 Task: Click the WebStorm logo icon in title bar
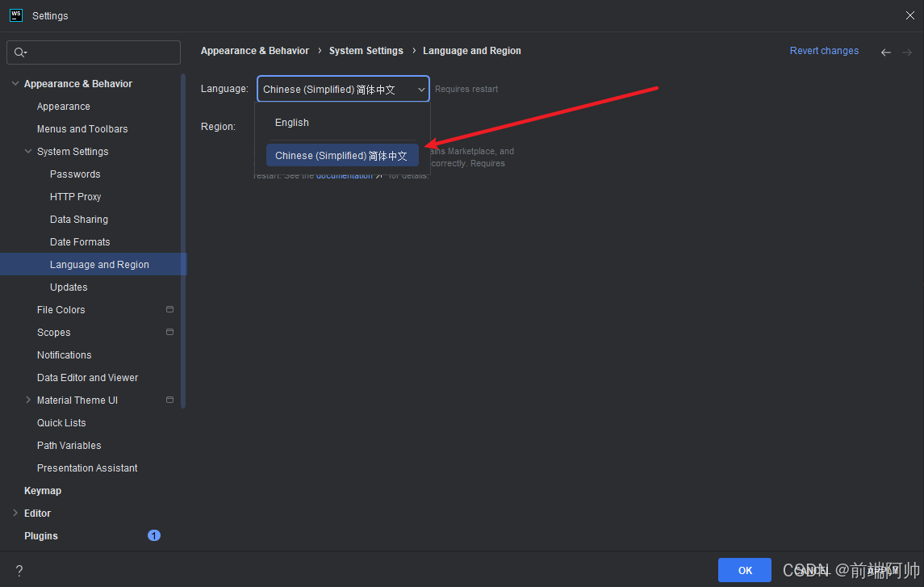pyautogui.click(x=16, y=15)
